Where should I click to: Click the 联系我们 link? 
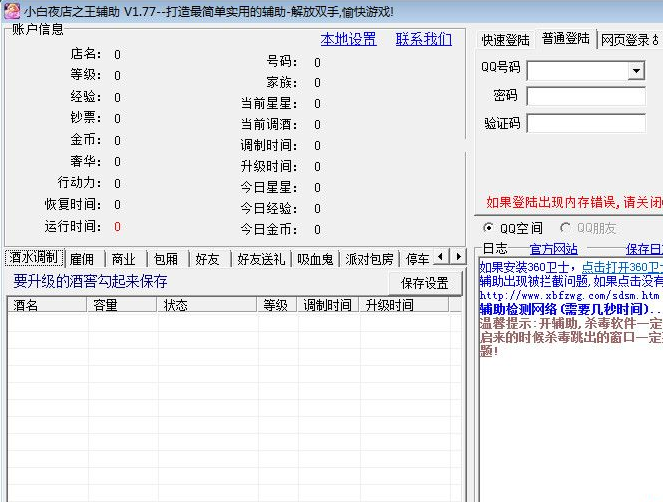423,39
